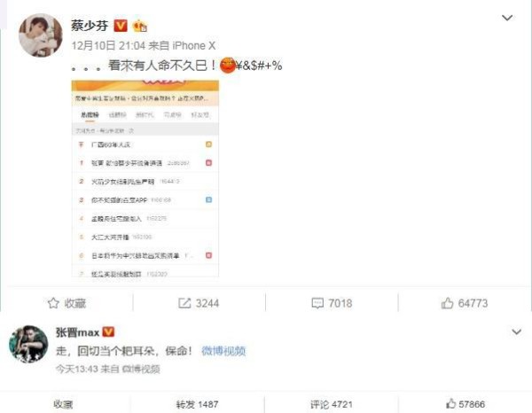Click the 蔡少芬 username link
The image size is (532, 413).
pos(90,26)
